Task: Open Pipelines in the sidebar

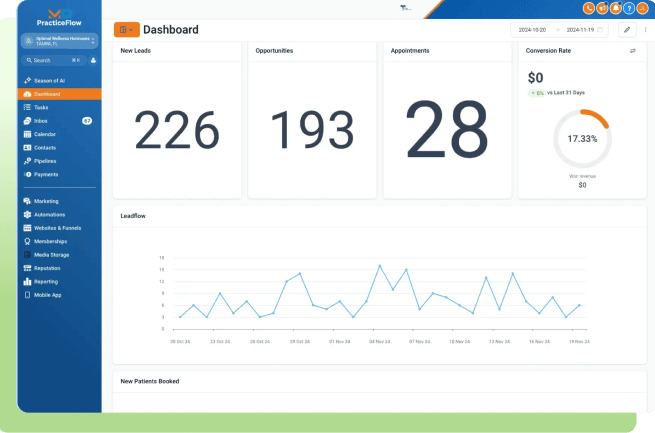Action: [x=59, y=161]
